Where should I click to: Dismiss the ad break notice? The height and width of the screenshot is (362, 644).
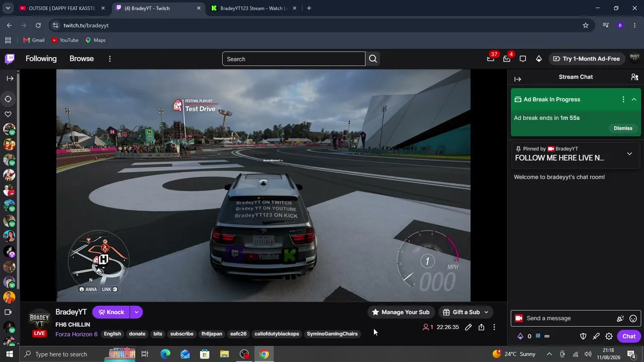click(623, 128)
